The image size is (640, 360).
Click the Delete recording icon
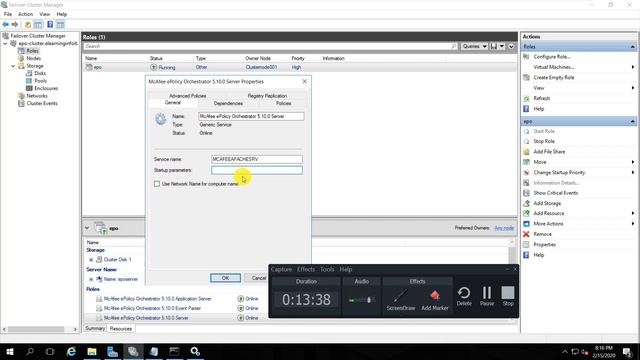point(464,293)
